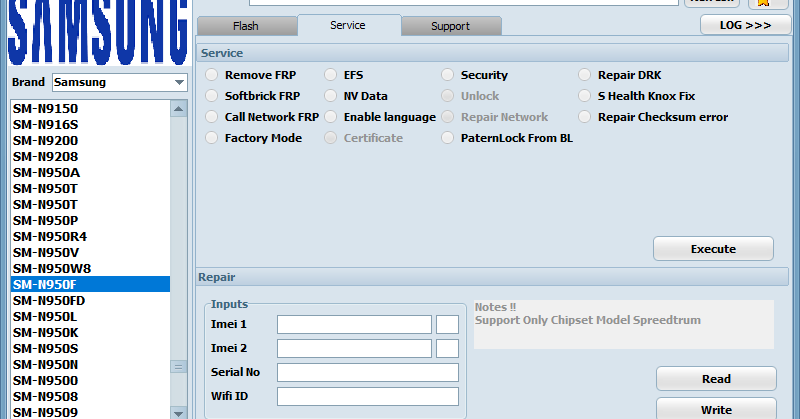Focus the Serial No input field
Viewport: 800px width, 419px height.
[368, 373]
